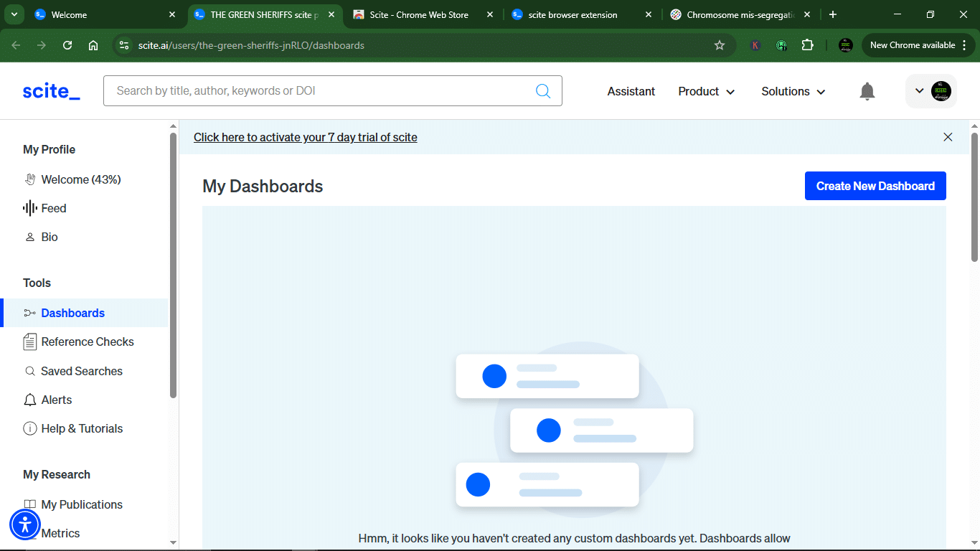This screenshot has height=551, width=980.
Task: Click the site information icon in address bar
Action: [x=124, y=45]
